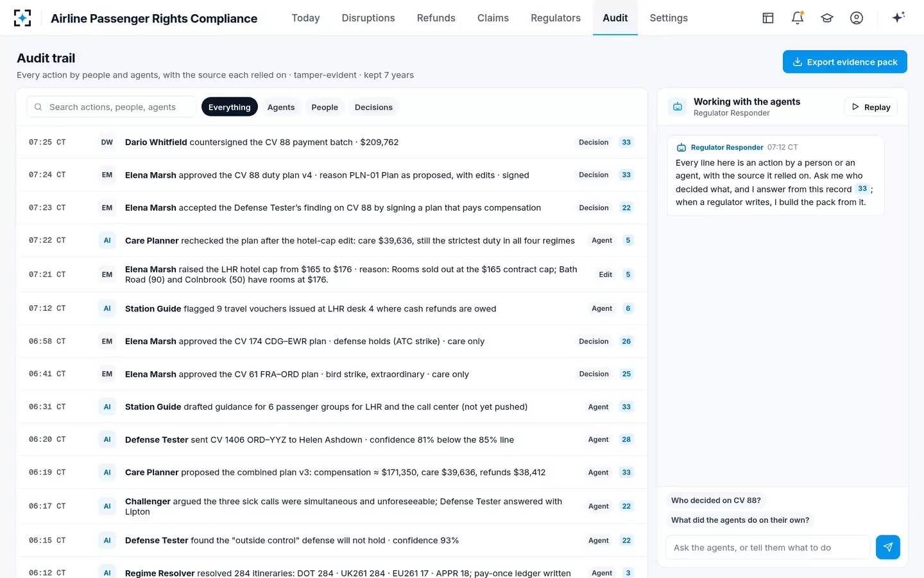Ask 'What did the agents do on their own?'
Image resolution: width=924 pixels, height=578 pixels.
click(x=740, y=520)
